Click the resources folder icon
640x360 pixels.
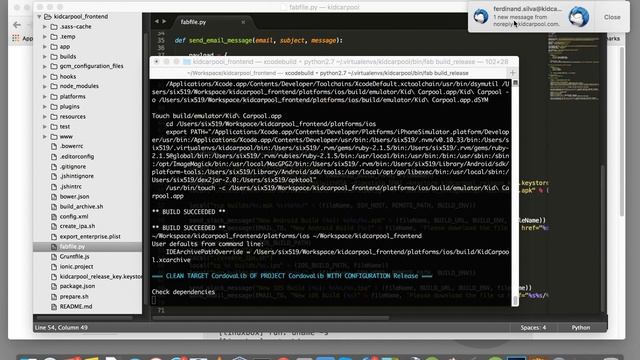click(54, 116)
